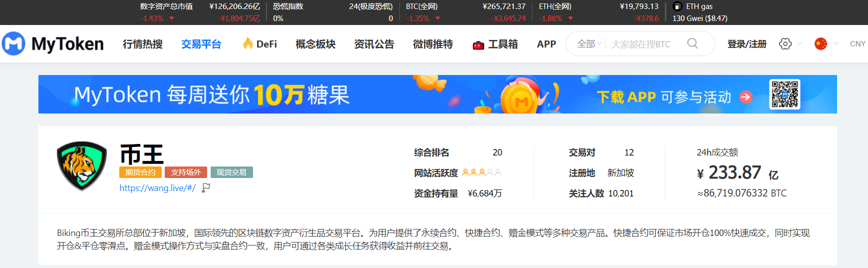This screenshot has height=268, width=868.
Task: Click the magnifier search icon
Action: (692, 43)
